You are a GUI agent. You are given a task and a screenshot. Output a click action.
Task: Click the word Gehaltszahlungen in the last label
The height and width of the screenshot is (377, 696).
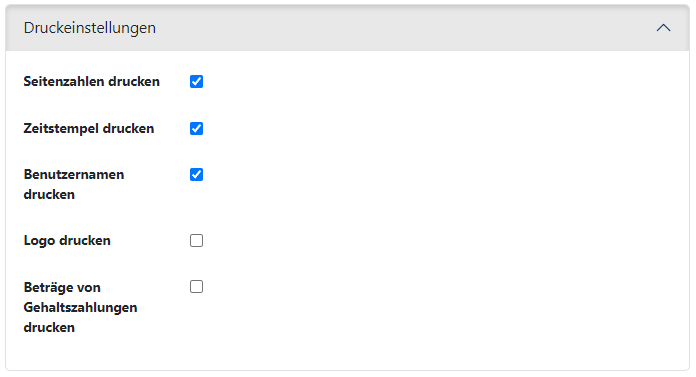(x=80, y=308)
